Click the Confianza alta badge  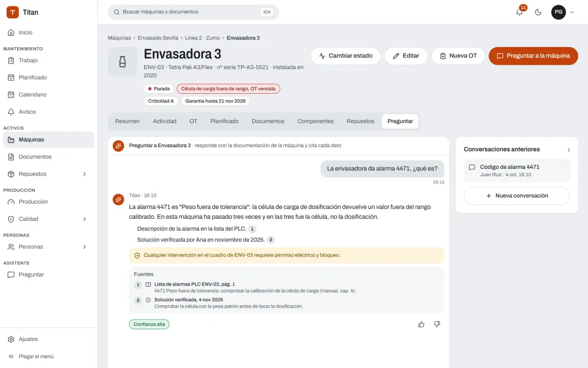[149, 324]
